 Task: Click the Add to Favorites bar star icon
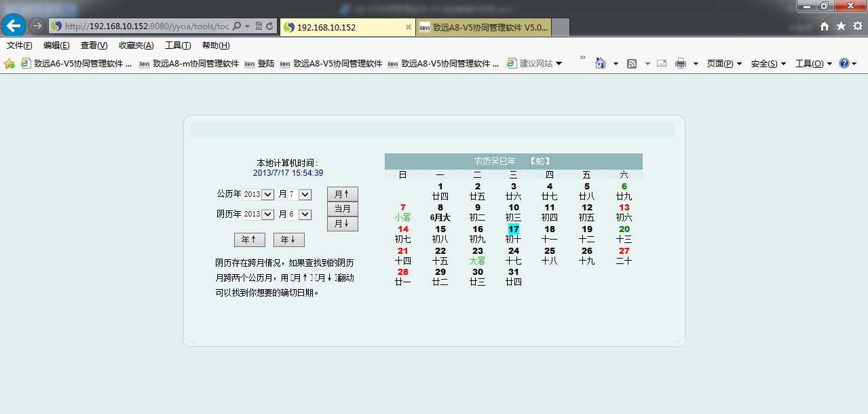pos(10,64)
